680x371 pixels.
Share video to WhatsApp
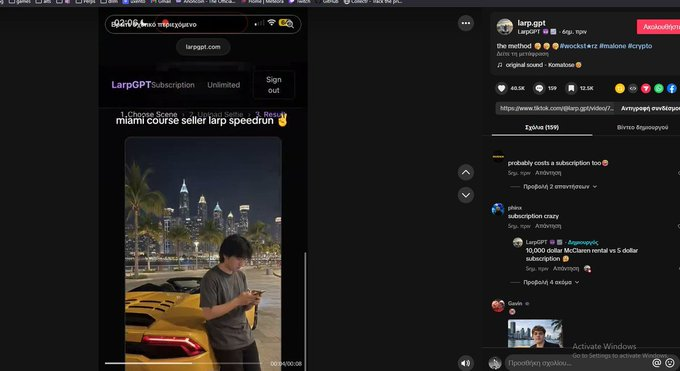(659, 88)
